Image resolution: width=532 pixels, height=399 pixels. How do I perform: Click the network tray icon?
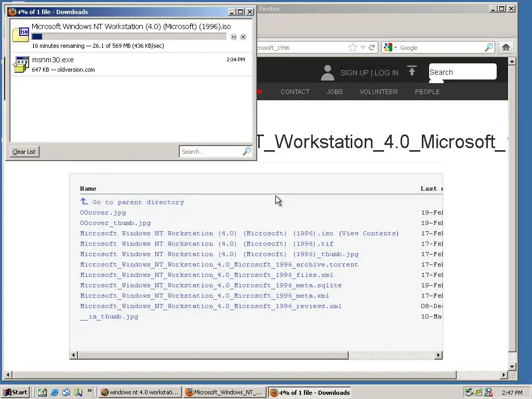coord(469,392)
